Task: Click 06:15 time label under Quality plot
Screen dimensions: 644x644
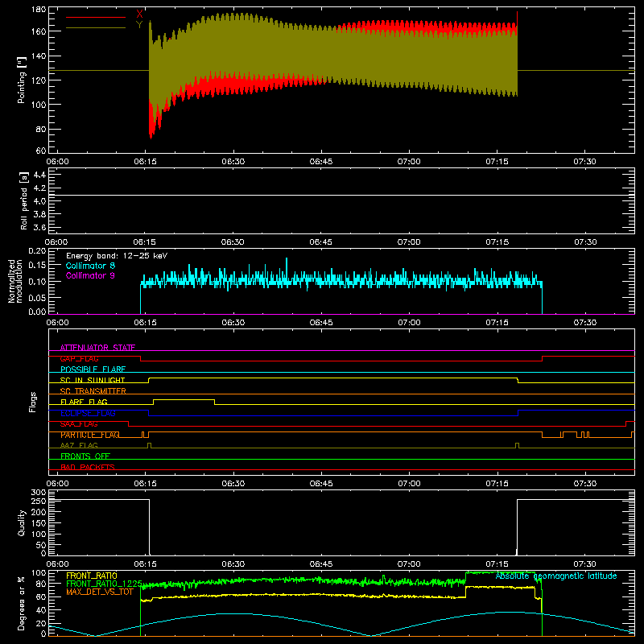Action: [x=145, y=564]
